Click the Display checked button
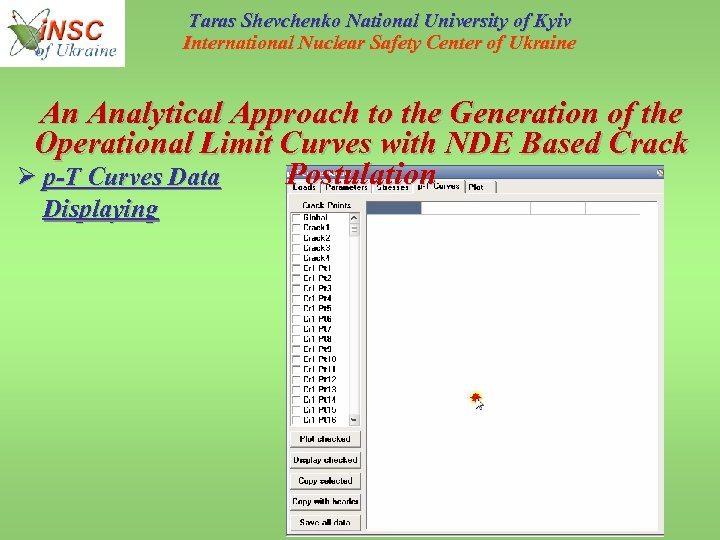Image resolution: width=720 pixels, height=540 pixels. click(x=325, y=460)
